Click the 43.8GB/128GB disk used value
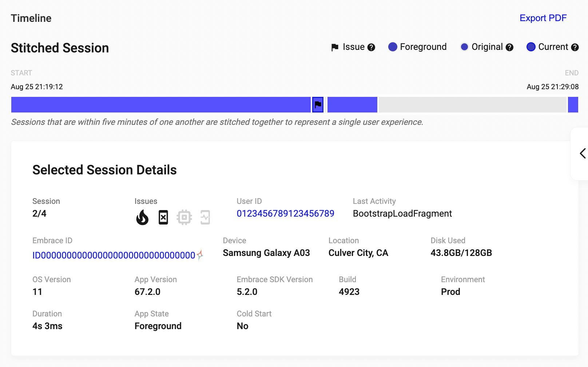Screen dimensions: 588x367 (x=461, y=253)
